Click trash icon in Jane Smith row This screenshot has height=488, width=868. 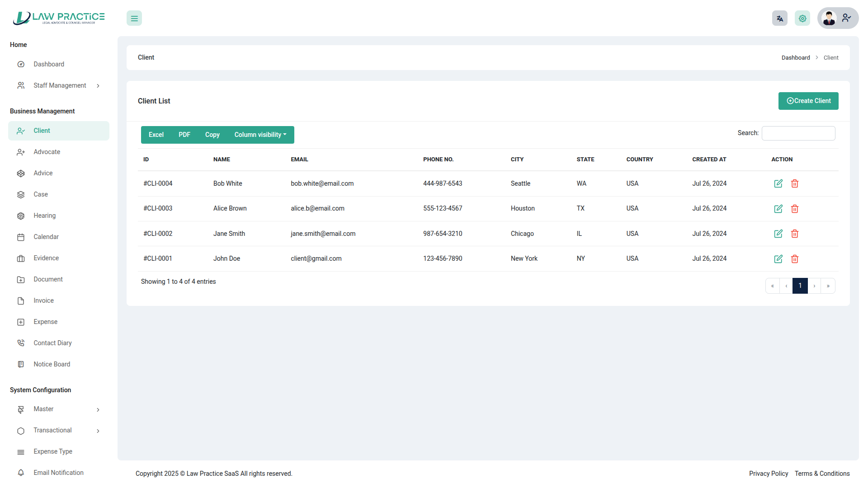[795, 234]
